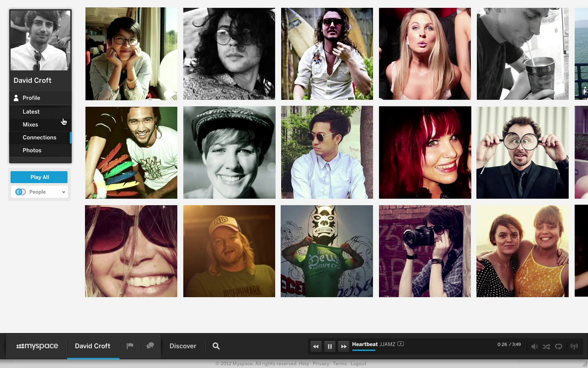Open the People filter dropdown
The width and height of the screenshot is (588, 368).
(x=39, y=192)
